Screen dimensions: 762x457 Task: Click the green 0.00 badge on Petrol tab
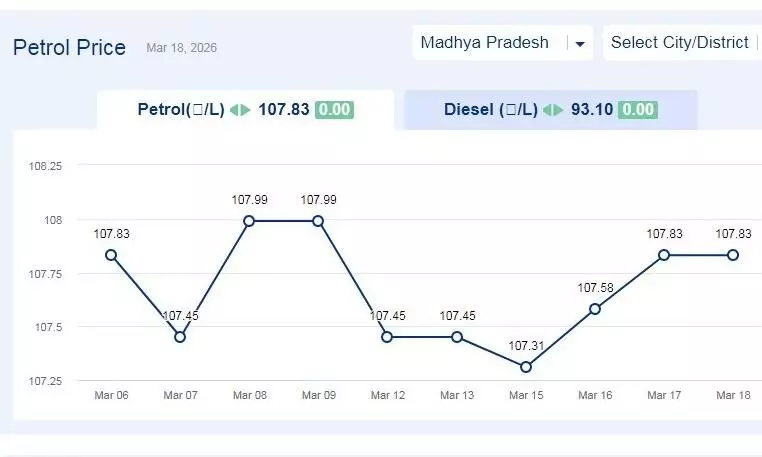(334, 110)
